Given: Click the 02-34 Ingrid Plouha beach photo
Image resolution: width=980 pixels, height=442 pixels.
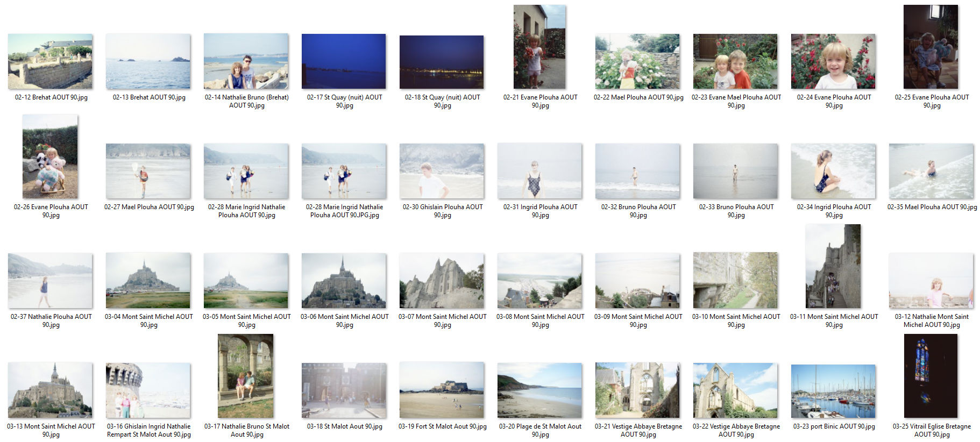Looking at the screenshot, I should [x=833, y=171].
